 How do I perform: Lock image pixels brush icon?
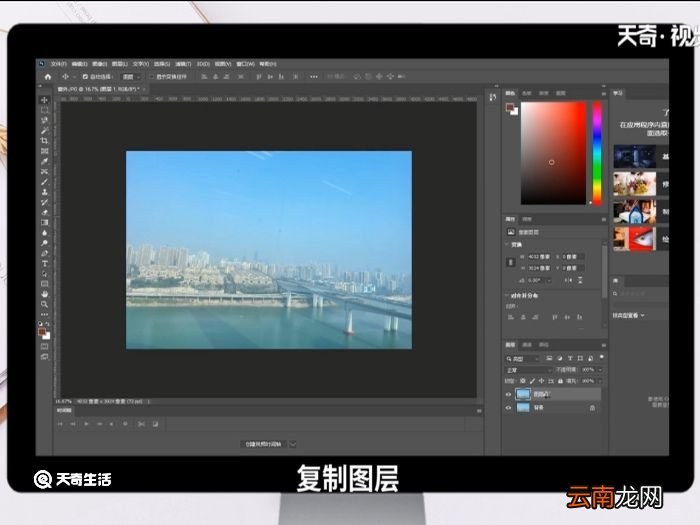tap(532, 381)
